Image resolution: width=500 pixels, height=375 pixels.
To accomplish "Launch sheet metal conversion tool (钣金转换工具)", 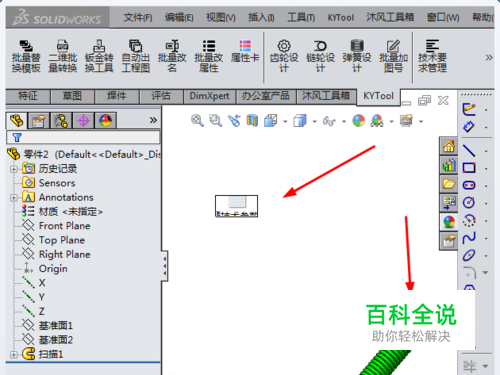I will click(x=99, y=56).
